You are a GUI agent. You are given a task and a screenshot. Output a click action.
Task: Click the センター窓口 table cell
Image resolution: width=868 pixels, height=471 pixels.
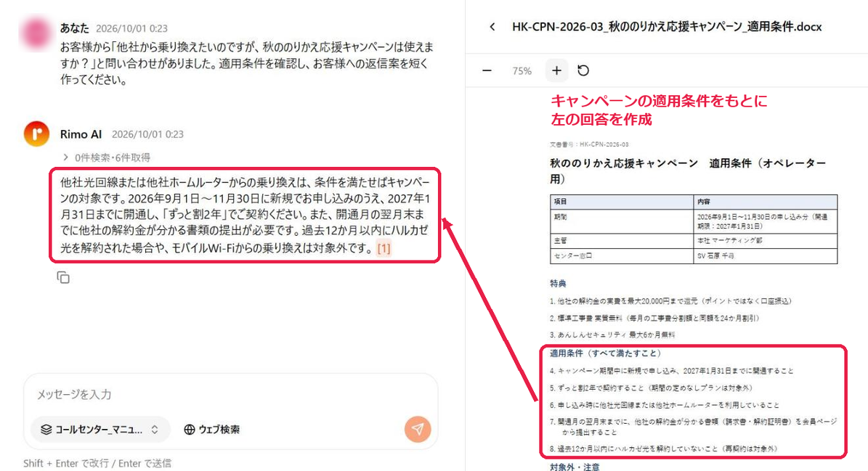tap(622, 256)
